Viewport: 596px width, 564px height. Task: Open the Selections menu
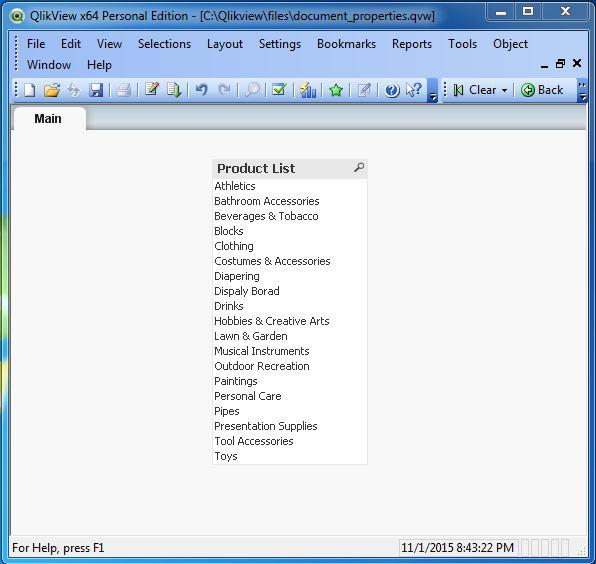pyautogui.click(x=164, y=44)
